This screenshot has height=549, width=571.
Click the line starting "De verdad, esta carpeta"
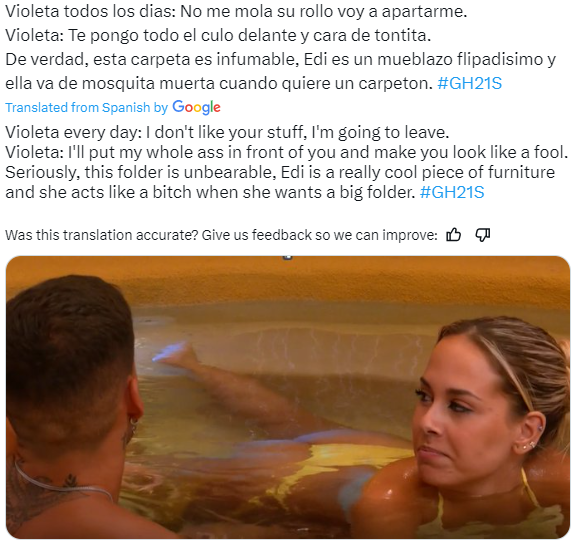(x=280, y=59)
